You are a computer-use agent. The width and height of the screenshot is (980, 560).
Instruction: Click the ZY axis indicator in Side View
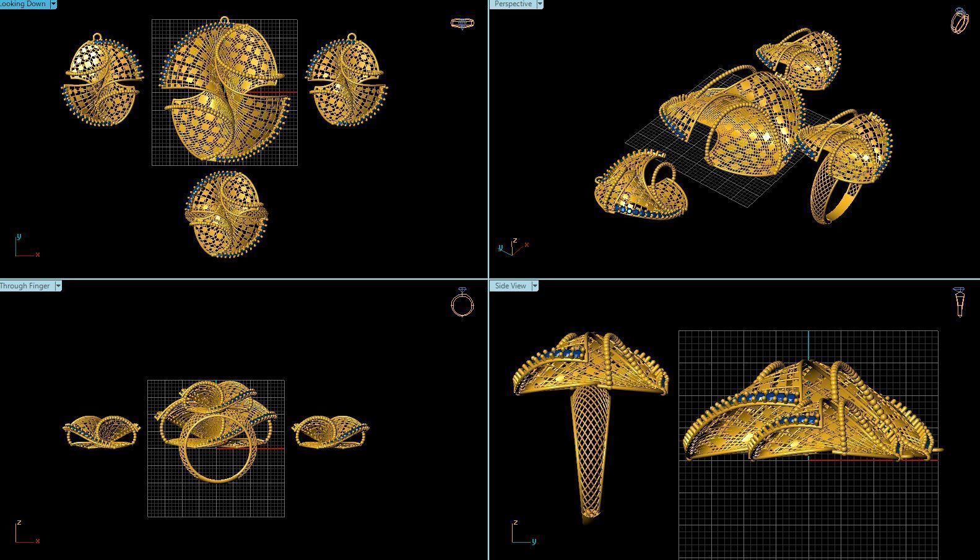pyautogui.click(x=524, y=532)
